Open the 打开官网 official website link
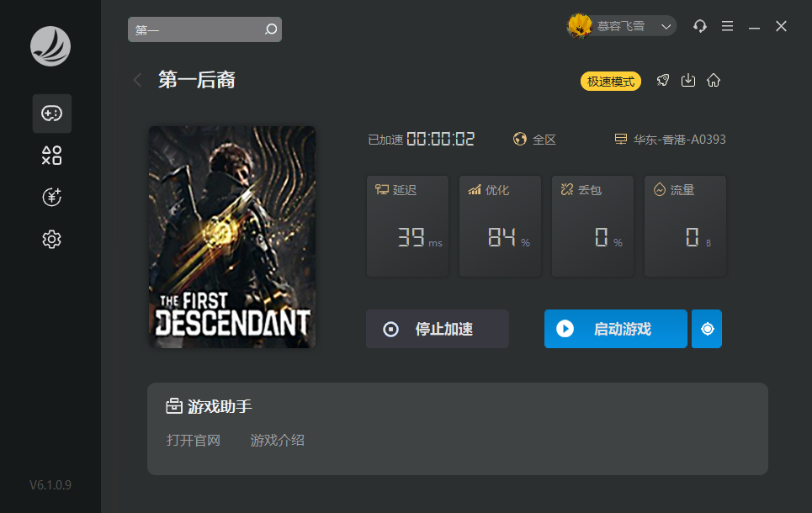This screenshot has width=812, height=513. [194, 441]
